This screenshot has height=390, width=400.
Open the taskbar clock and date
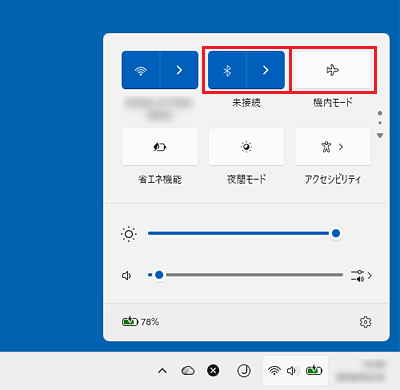361,371
